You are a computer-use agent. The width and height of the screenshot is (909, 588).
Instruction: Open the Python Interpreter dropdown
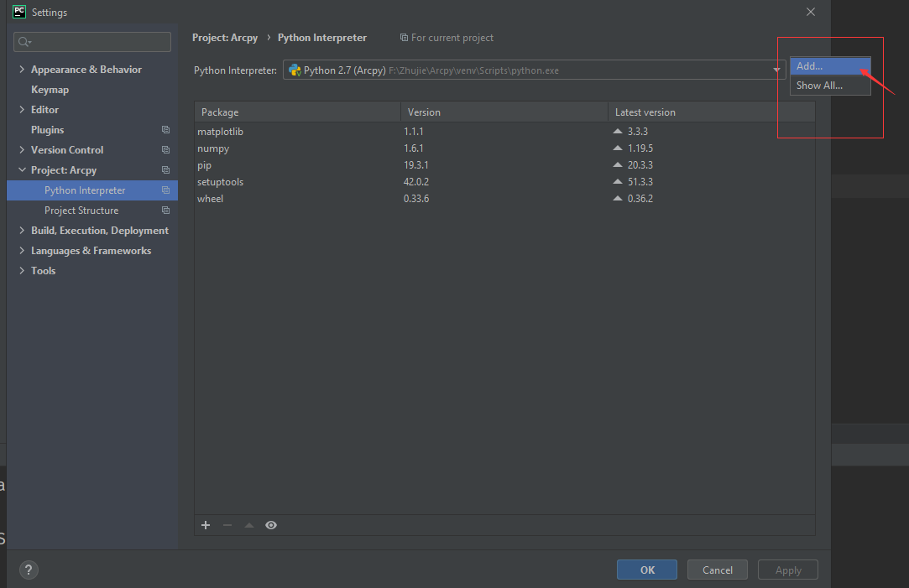coord(776,70)
